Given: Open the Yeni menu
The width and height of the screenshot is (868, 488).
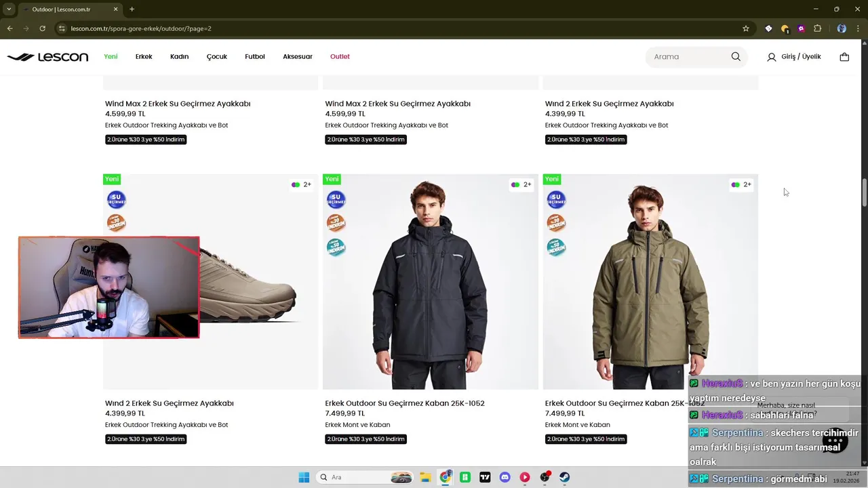Looking at the screenshot, I should (111, 57).
